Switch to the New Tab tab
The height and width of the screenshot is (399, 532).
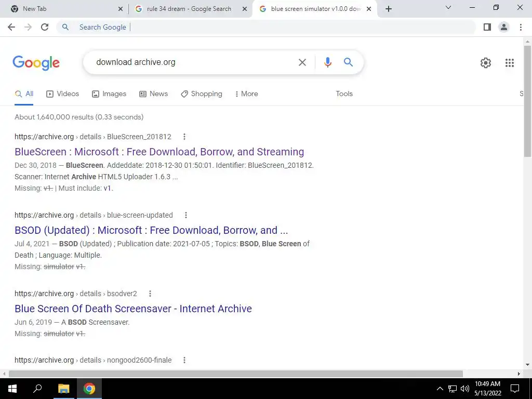pos(64,9)
